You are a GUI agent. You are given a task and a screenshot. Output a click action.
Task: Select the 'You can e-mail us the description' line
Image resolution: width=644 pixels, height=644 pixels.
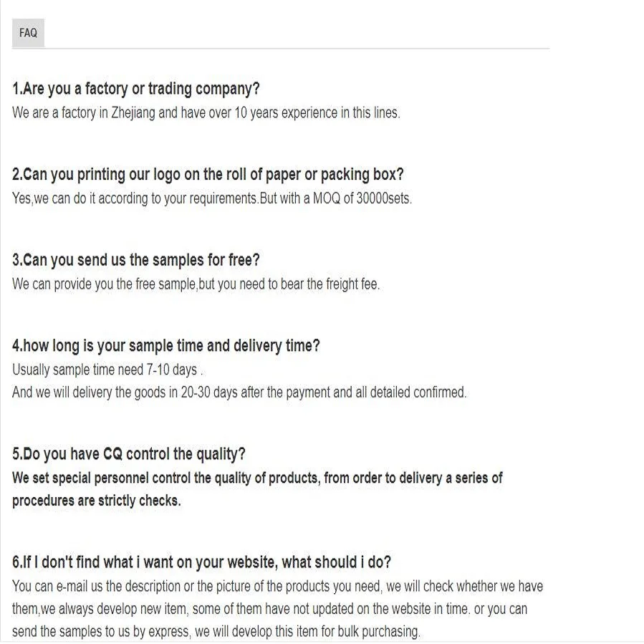277,586
